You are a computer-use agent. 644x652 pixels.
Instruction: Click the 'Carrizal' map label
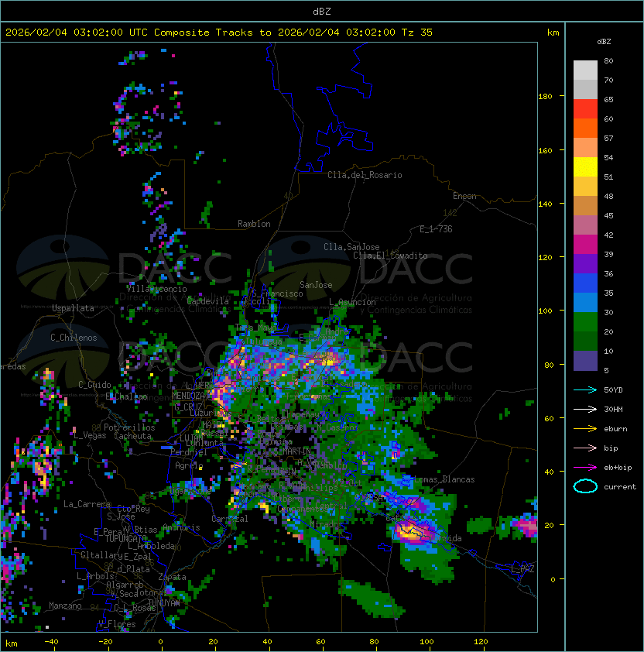tap(230, 519)
